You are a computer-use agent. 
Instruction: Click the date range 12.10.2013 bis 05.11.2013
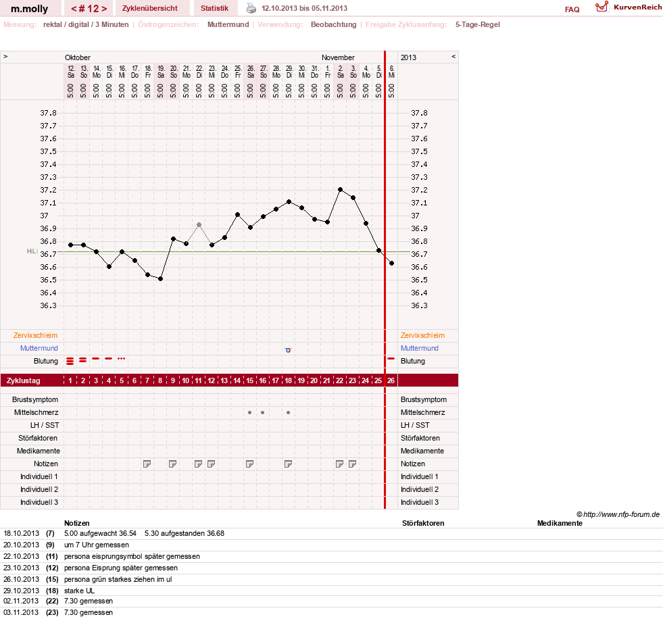point(304,9)
